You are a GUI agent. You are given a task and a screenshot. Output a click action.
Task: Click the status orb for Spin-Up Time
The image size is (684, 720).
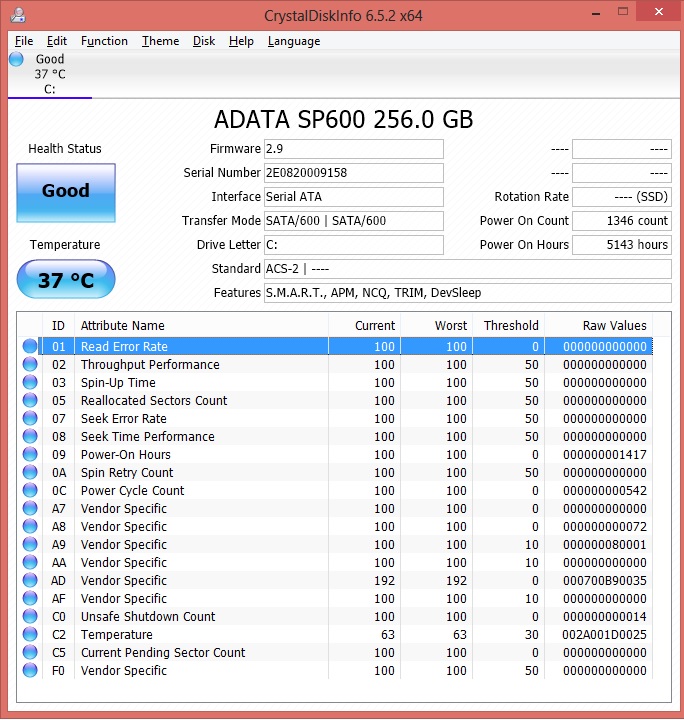click(x=30, y=382)
